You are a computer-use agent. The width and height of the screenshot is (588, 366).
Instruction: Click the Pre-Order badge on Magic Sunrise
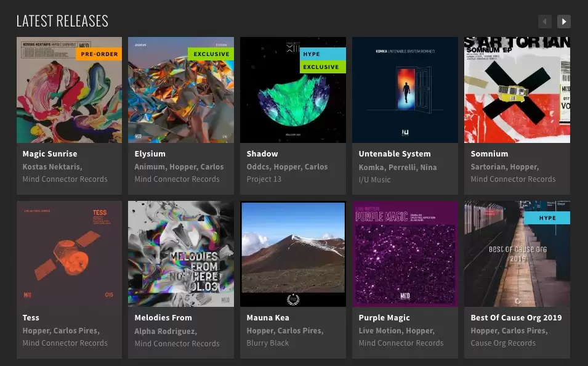[99, 54]
